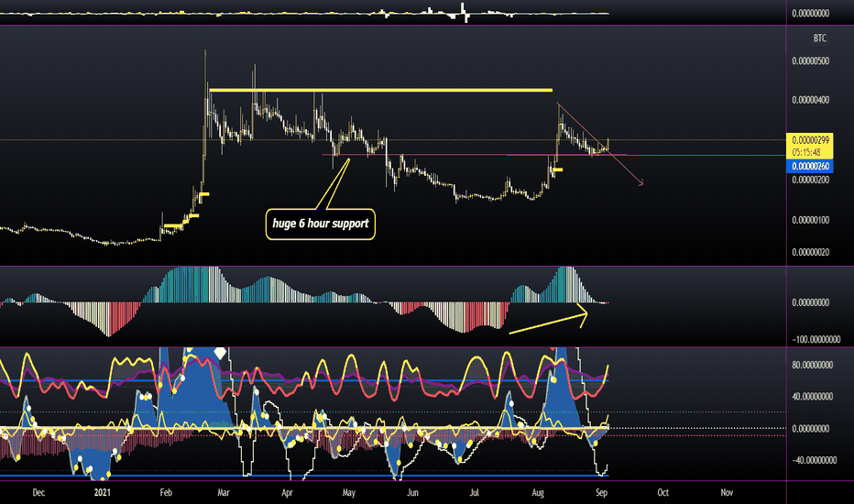Click the 80.00000000 oscillator axis value

coord(812,365)
